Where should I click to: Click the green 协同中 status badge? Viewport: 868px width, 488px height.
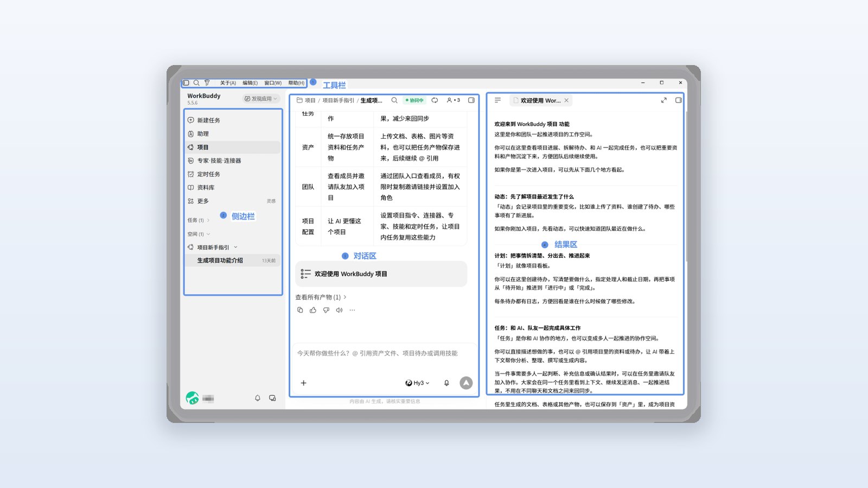(414, 100)
